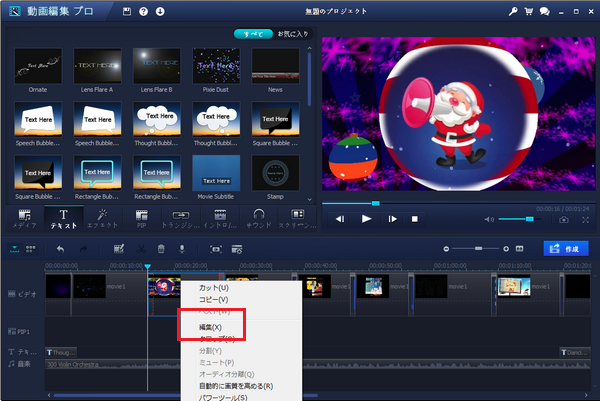Image resolution: width=600 pixels, height=401 pixels.
Task: Mute the preview volume speaker icon
Action: click(x=489, y=219)
